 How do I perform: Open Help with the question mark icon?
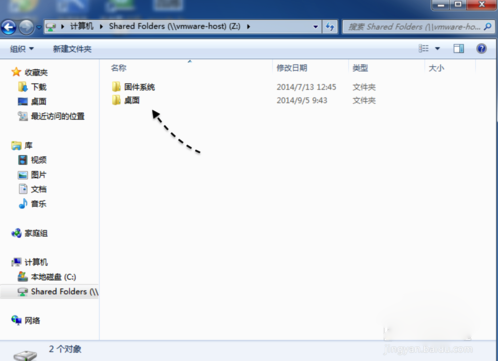point(481,49)
